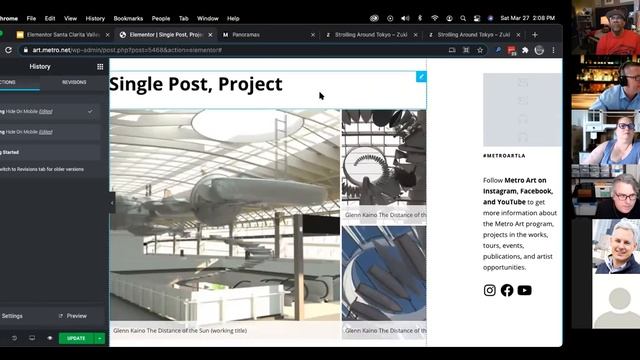The image size is (640, 360).
Task: Click the Preview link in the panel
Action: [73, 316]
